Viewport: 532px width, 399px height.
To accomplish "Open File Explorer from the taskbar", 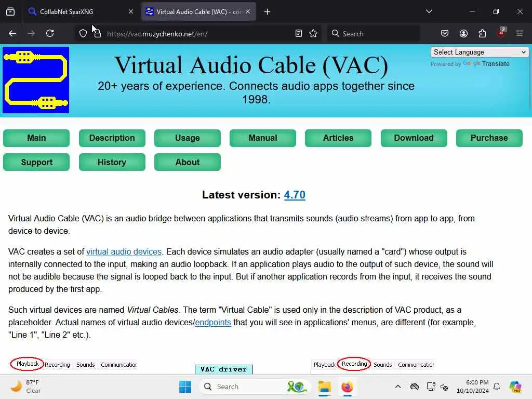I will pos(324,387).
